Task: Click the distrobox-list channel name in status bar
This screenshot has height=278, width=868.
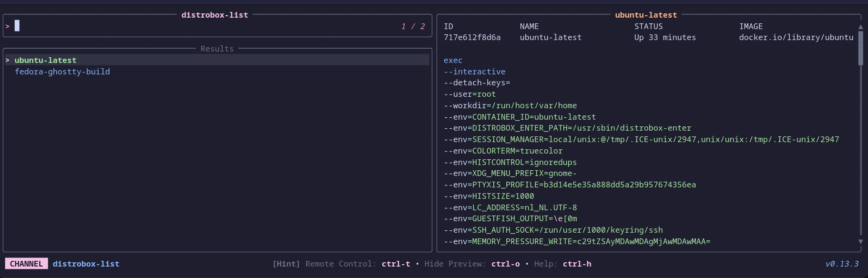Action: click(86, 264)
